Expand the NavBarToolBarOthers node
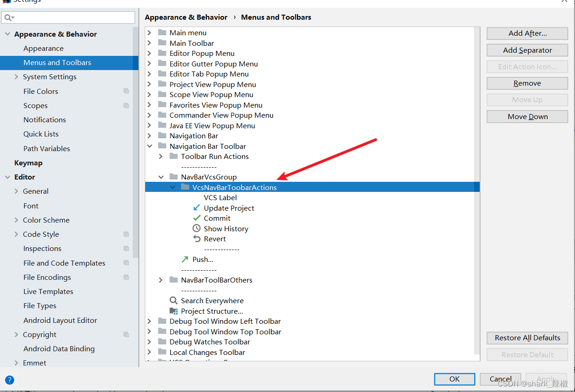575x392 pixels. pyautogui.click(x=161, y=280)
